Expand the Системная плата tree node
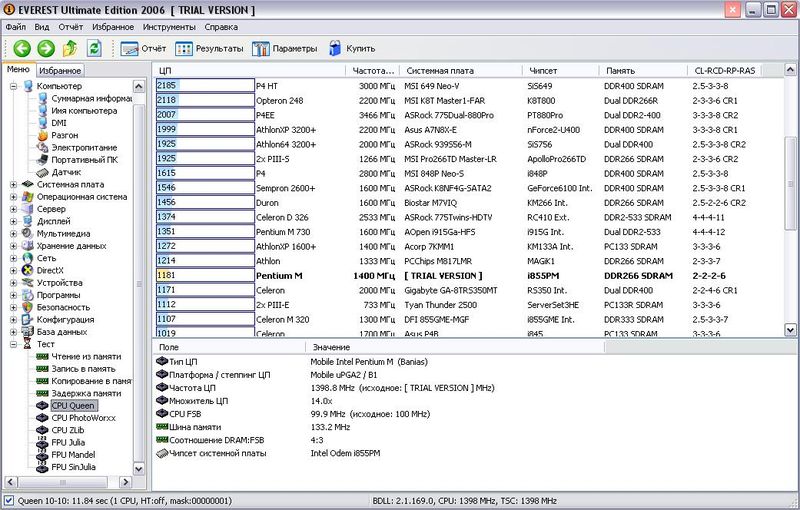 click(x=14, y=185)
